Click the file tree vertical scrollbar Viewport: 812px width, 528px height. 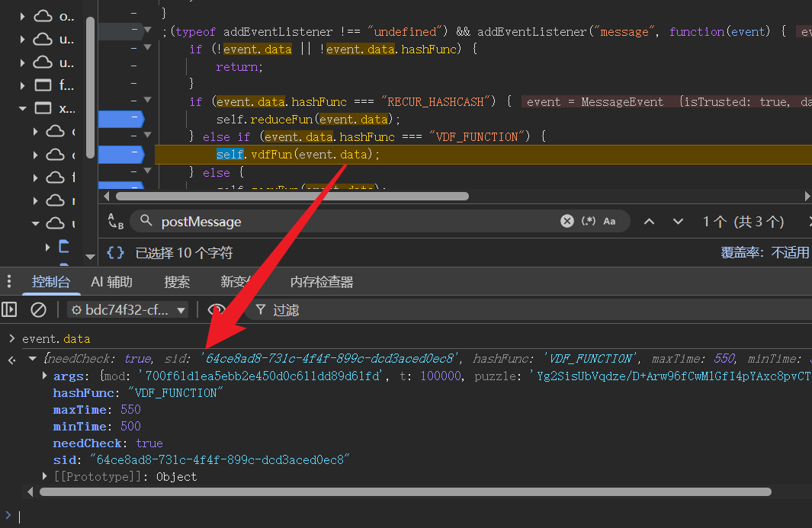coord(90,87)
